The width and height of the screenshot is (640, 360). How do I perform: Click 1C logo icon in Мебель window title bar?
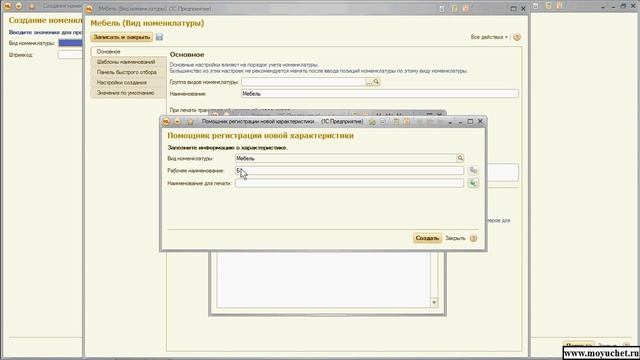point(89,9)
